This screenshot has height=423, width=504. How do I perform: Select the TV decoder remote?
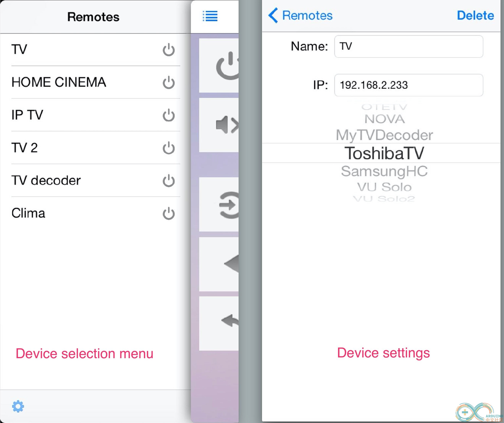coord(95,180)
